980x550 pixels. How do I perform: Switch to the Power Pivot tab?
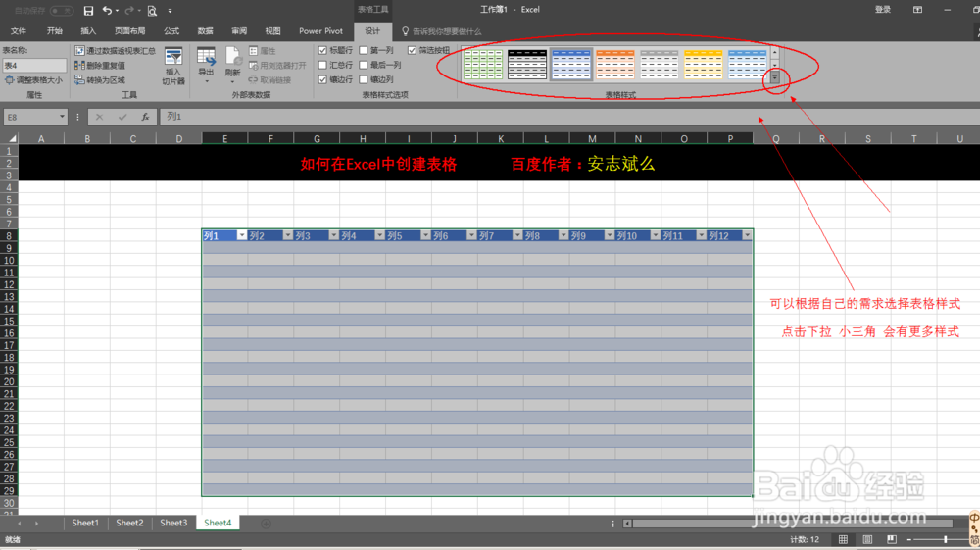tap(320, 31)
